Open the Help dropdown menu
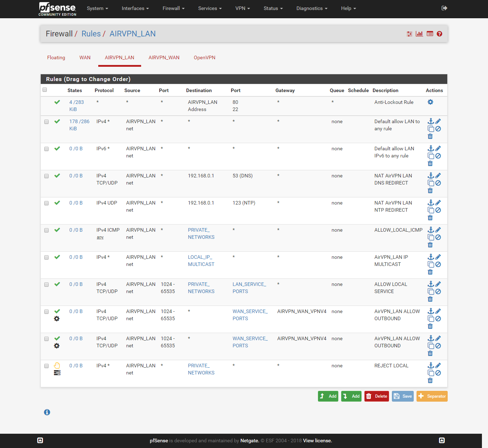This screenshot has width=488, height=448. pos(349,9)
